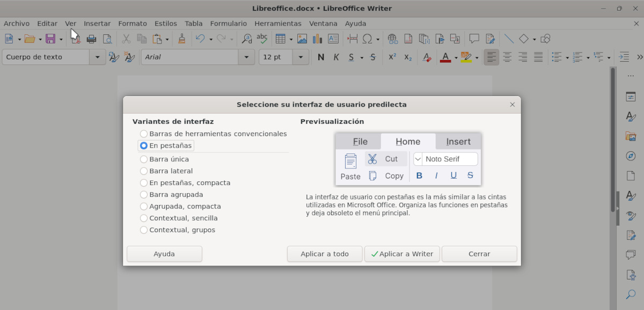Select Barras de herramientas convencionales option
The height and width of the screenshot is (310, 644).
214,134
